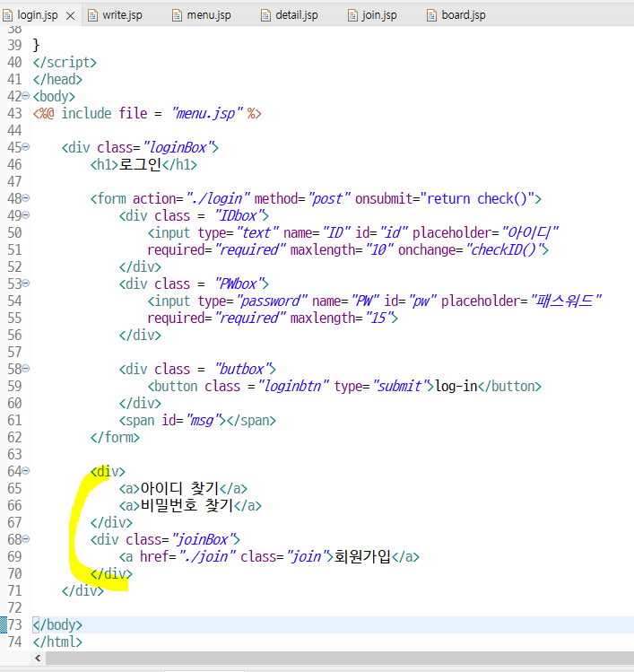The width and height of the screenshot is (634, 672).
Task: Click the "loginBox" class value
Action: point(178,147)
